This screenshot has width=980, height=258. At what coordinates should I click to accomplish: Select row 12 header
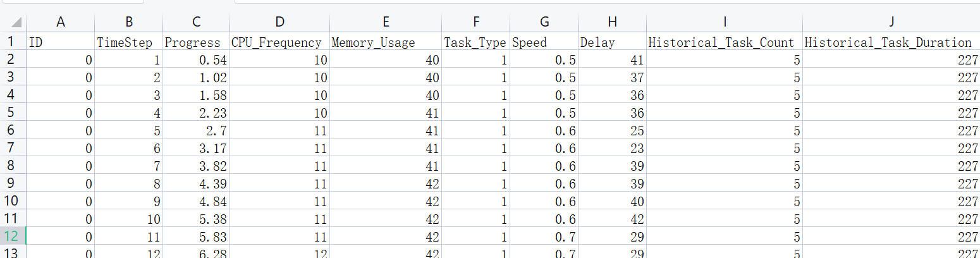(13, 236)
